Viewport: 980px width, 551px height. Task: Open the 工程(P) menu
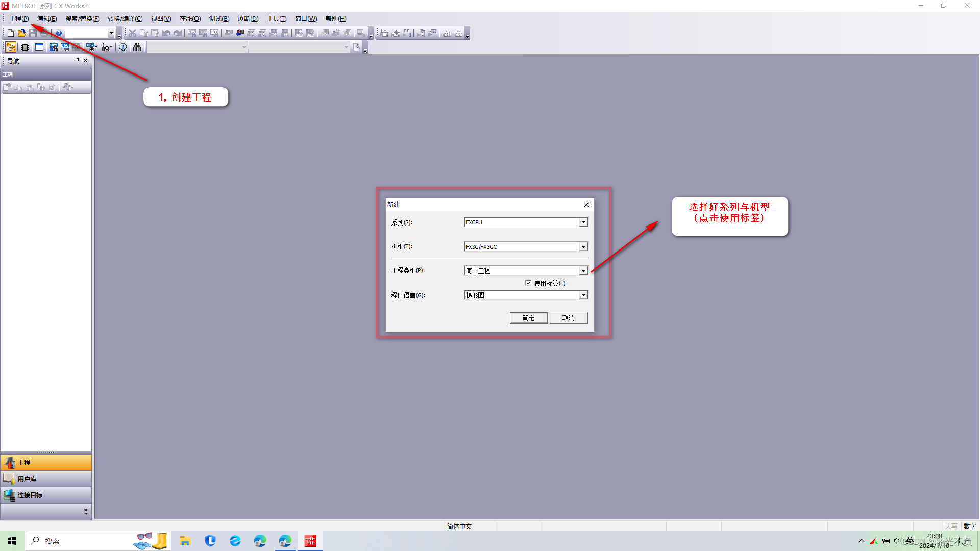point(19,19)
